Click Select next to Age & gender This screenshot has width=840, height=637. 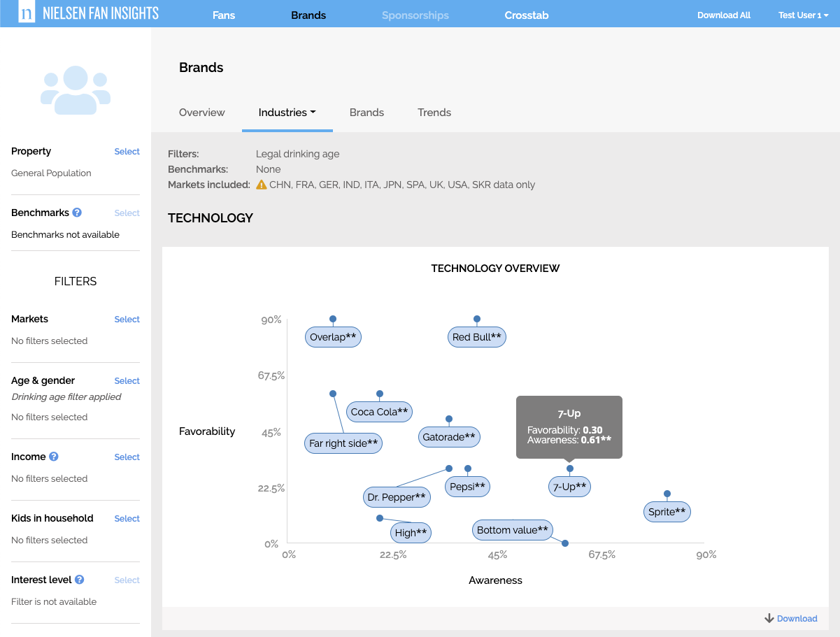(127, 380)
